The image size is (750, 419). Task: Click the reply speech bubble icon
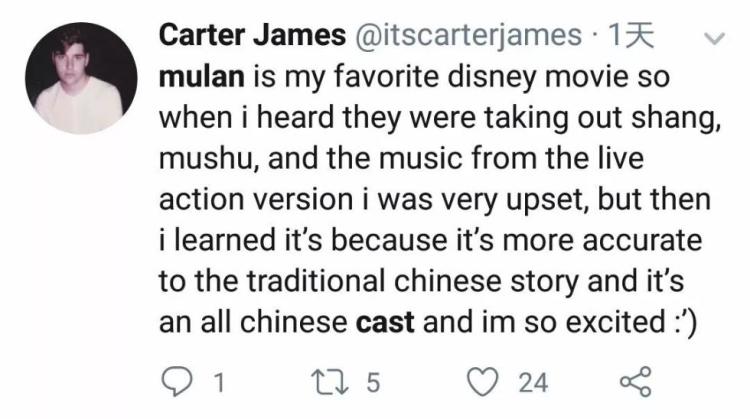pyautogui.click(x=176, y=380)
